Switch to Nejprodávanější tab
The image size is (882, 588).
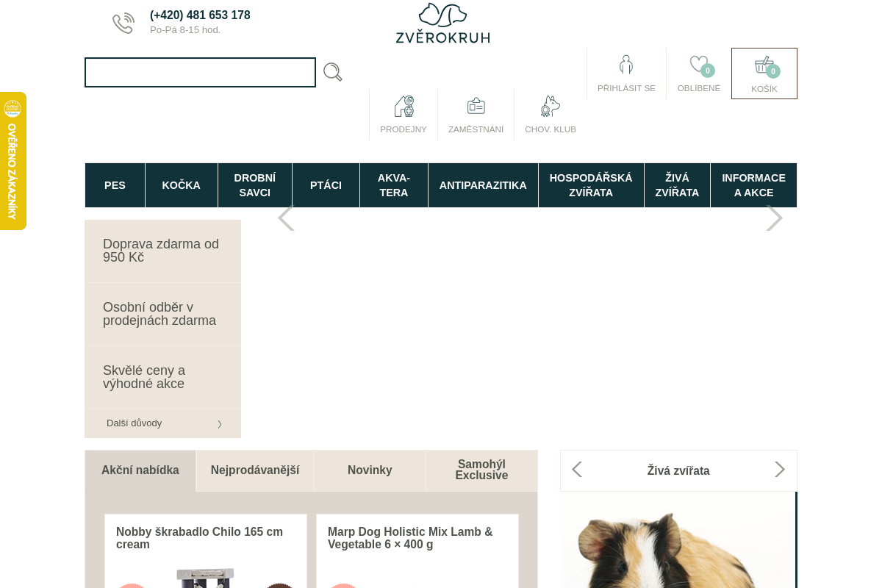coord(255,470)
